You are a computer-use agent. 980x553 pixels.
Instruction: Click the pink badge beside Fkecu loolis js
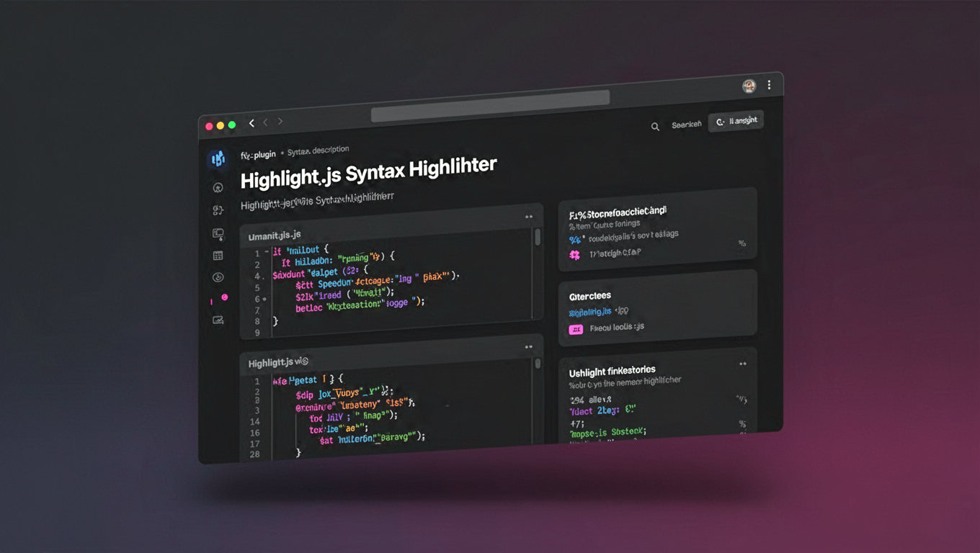(x=576, y=330)
